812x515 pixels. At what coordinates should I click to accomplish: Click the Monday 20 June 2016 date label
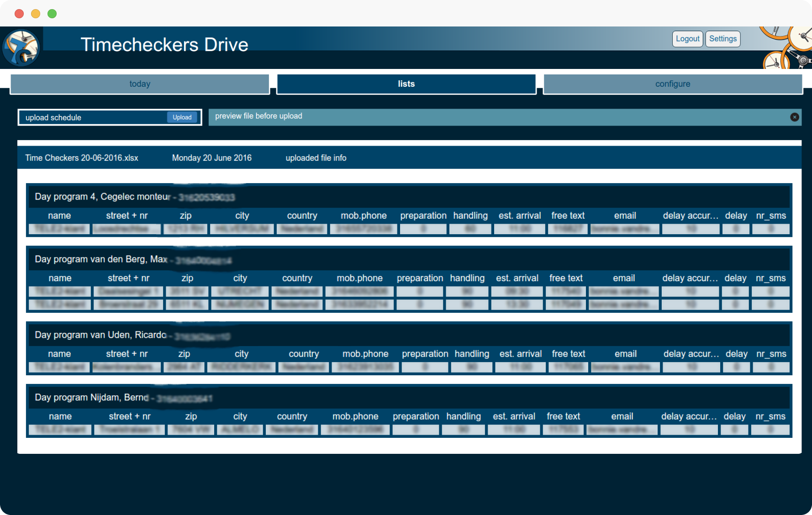pyautogui.click(x=211, y=158)
